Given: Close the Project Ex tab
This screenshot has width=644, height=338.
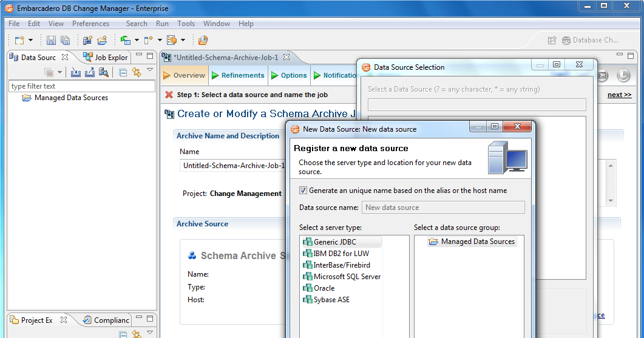Looking at the screenshot, I should tap(64, 320).
